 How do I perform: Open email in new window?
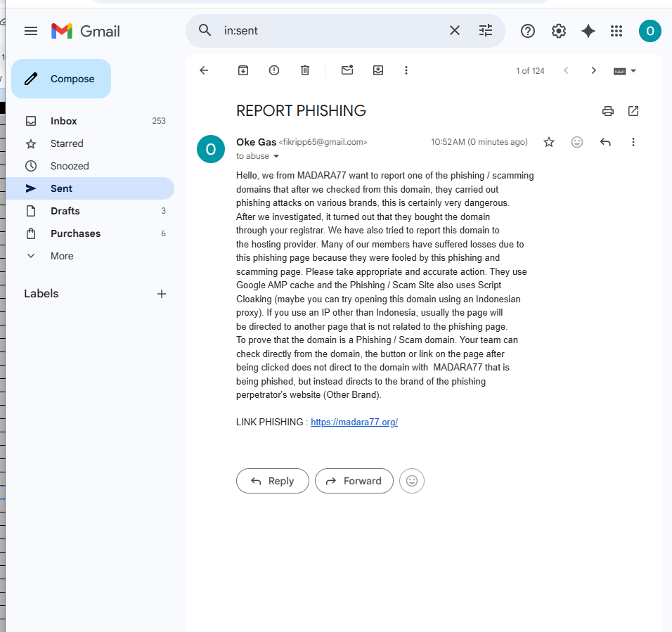coord(633,111)
